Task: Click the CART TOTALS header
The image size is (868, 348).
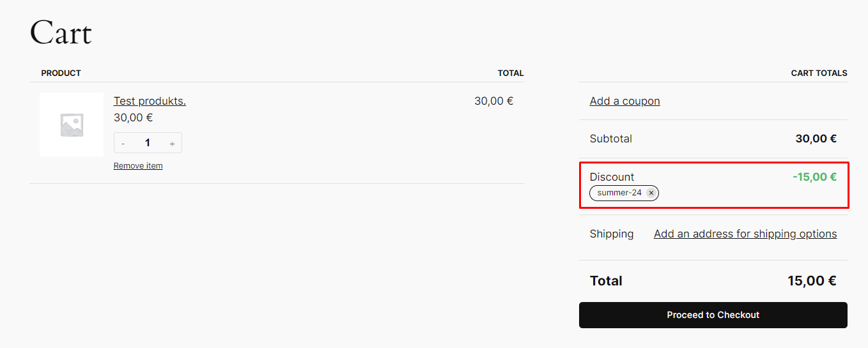Action: (819, 73)
